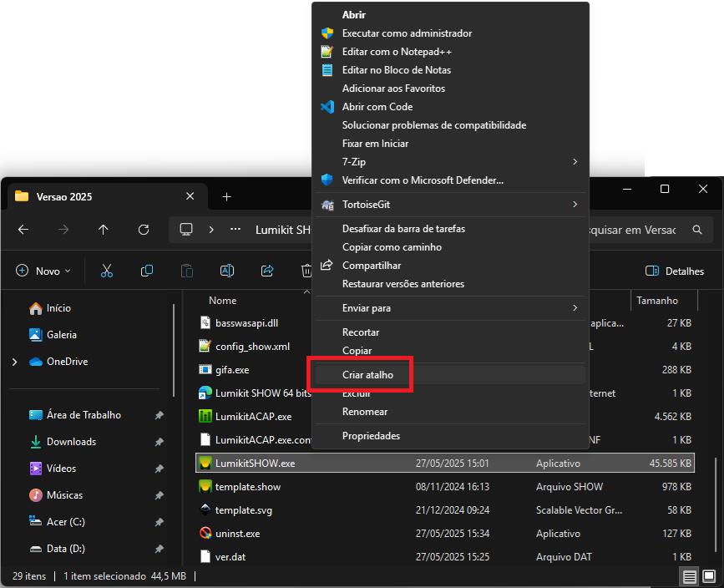724x588 pixels.
Task: Click the navigation pane scrollbar
Action: (174, 350)
